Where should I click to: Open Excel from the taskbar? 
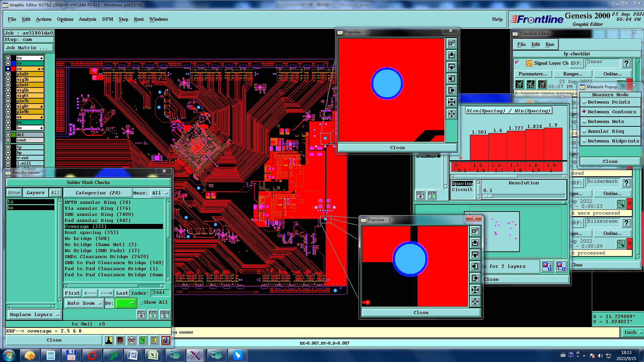[153, 355]
